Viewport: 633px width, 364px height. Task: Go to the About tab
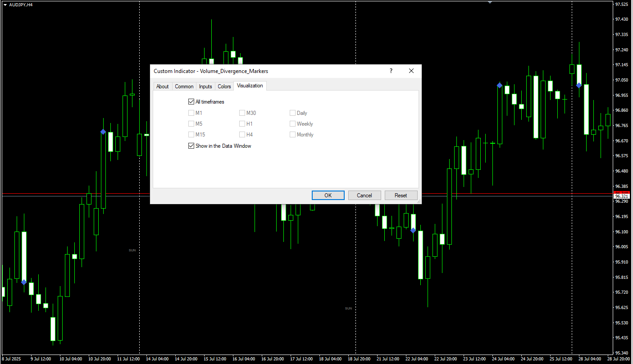pos(163,86)
